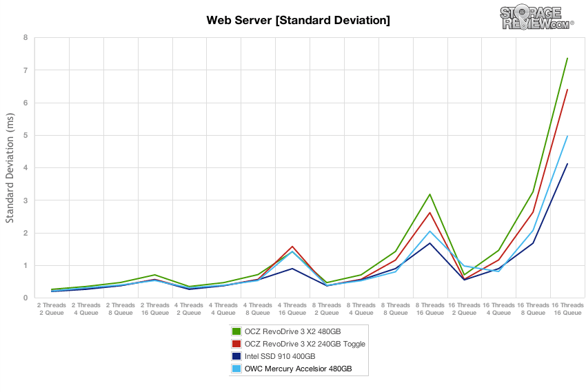Click the green line peak at 16 Threads 16 Queue
This screenshot has width=586, height=392.
pos(567,59)
